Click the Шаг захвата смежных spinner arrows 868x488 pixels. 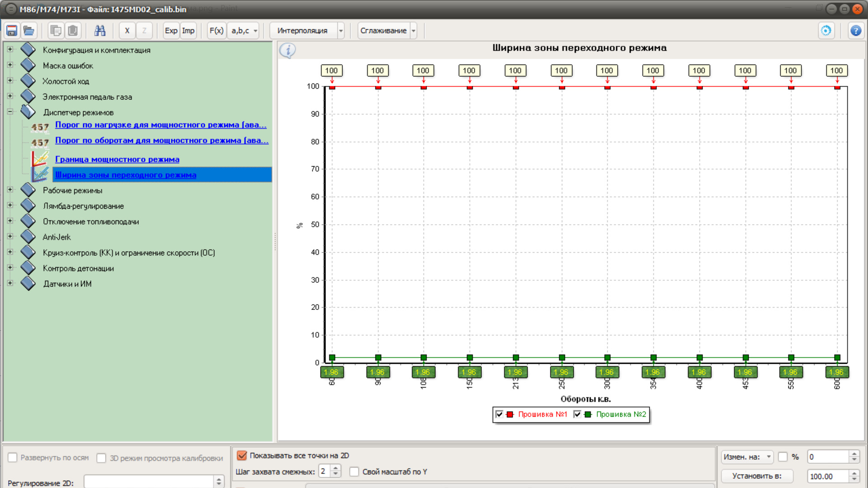click(335, 471)
